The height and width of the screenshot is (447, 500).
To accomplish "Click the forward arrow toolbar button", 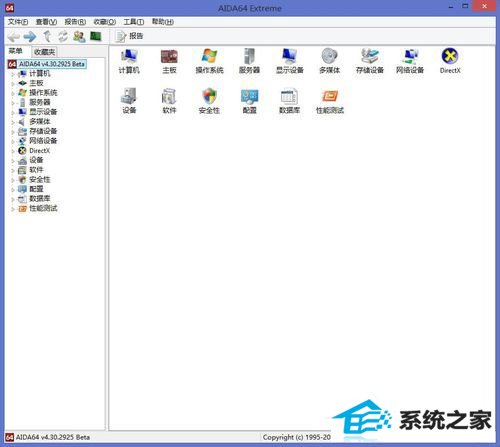I will 30,36.
